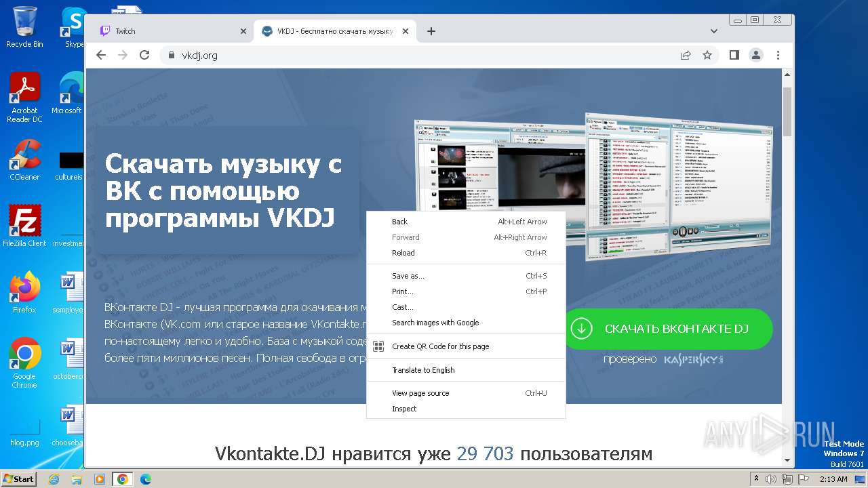Open the Microsoft Edge desktop icon
The image size is (868, 488).
pos(68,94)
